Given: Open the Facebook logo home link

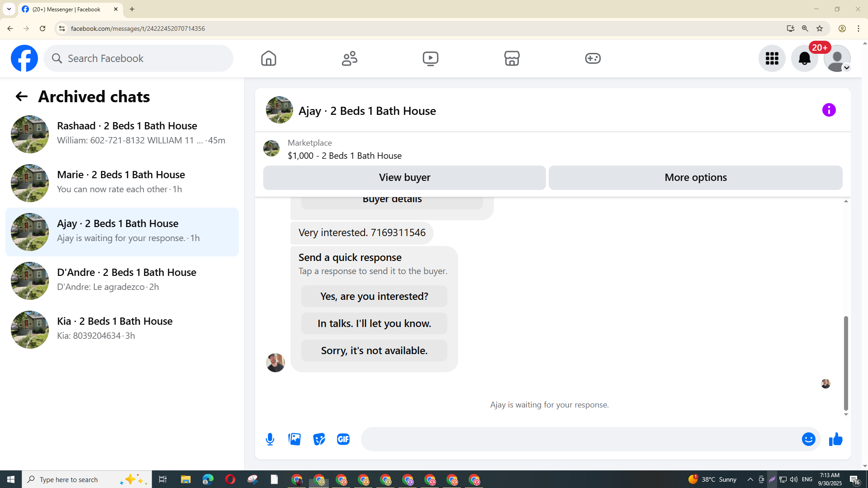Looking at the screenshot, I should pyautogui.click(x=24, y=58).
